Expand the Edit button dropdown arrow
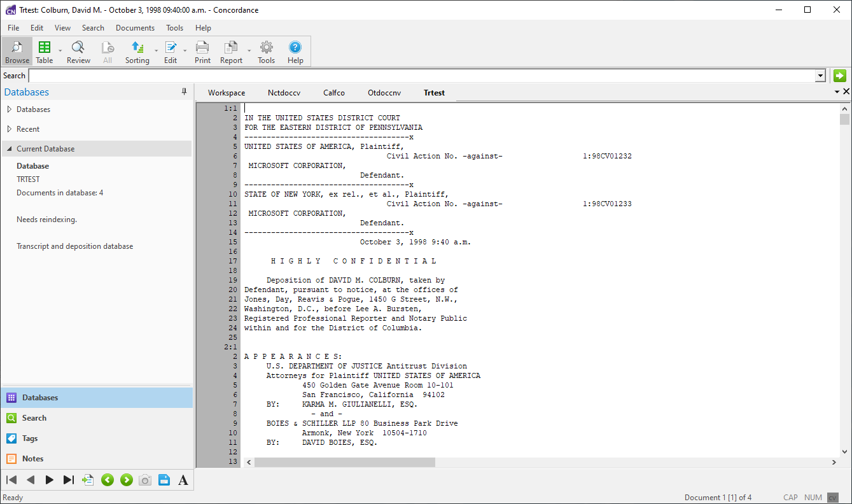The height and width of the screenshot is (504, 852). (185, 52)
